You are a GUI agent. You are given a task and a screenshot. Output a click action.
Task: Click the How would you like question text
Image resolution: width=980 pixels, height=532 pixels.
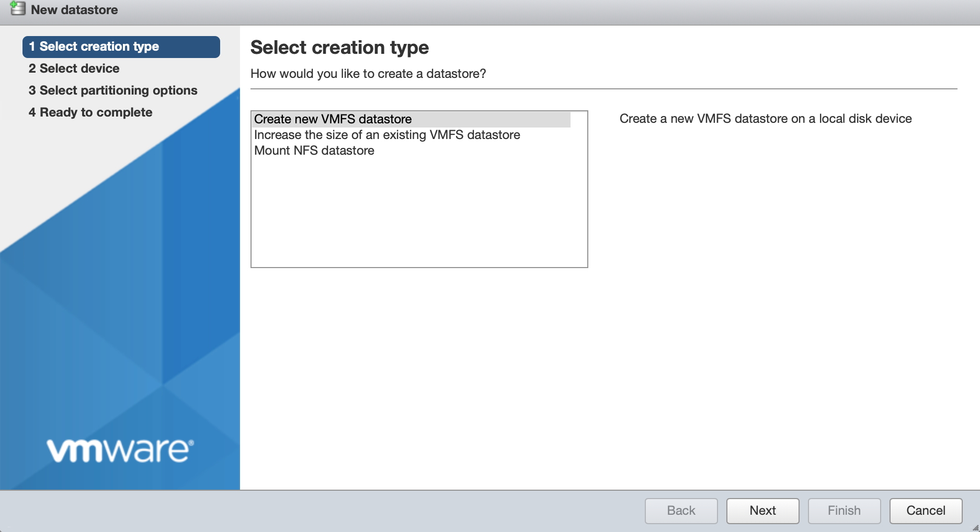tap(368, 74)
